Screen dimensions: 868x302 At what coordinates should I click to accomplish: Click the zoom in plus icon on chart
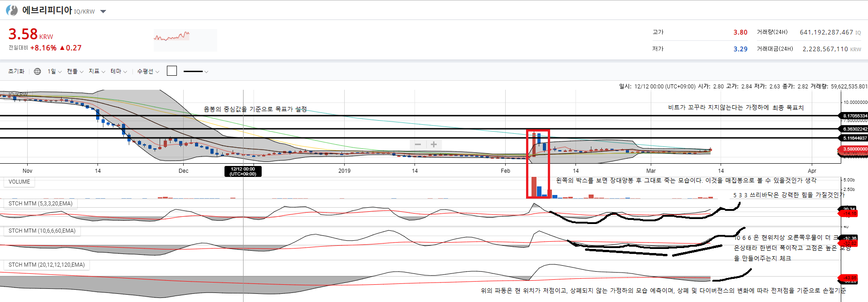[434, 144]
